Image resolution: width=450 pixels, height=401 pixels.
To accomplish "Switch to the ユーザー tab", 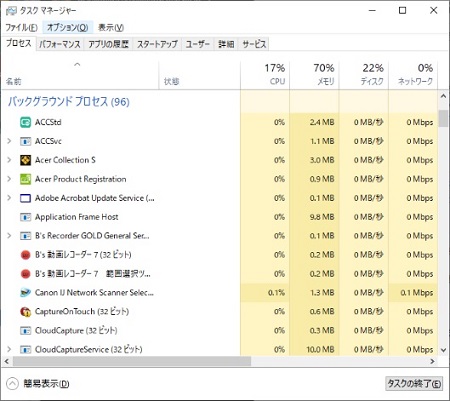I will point(198,44).
